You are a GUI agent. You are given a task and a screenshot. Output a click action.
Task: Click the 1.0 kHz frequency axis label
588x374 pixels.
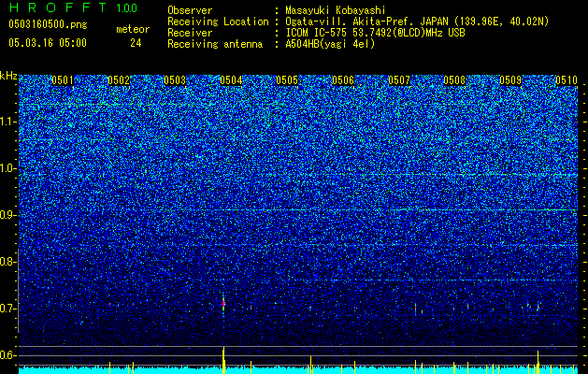tap(8, 168)
